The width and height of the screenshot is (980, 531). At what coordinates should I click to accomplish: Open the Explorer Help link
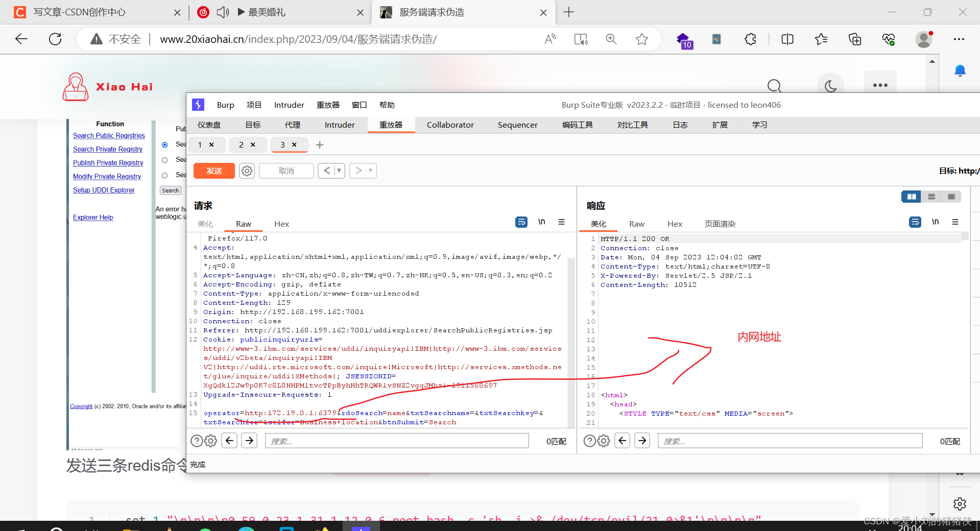click(x=93, y=218)
